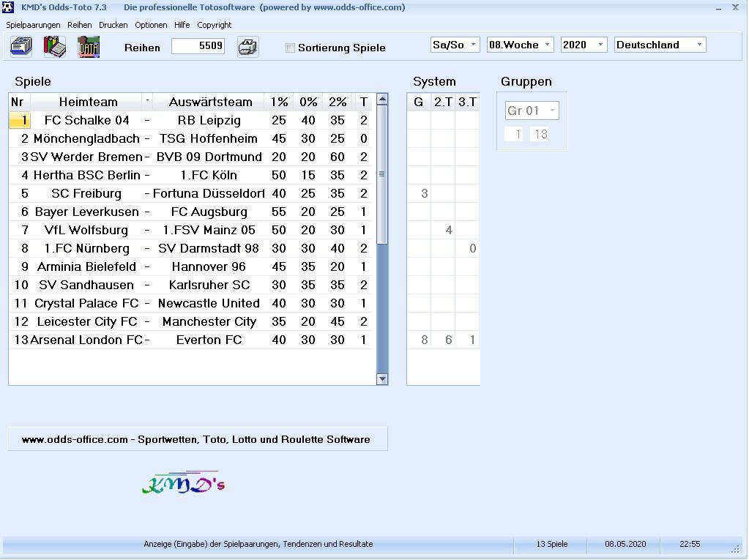The height and width of the screenshot is (560, 749).
Task: Click the G system column header
Action: (419, 102)
